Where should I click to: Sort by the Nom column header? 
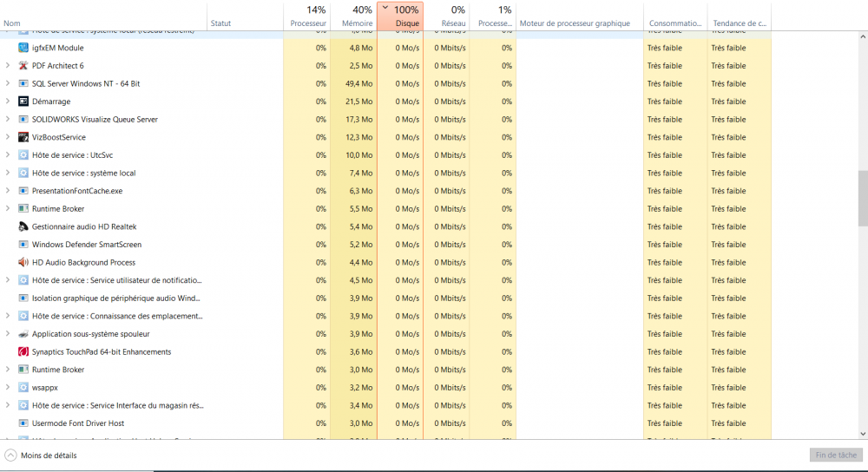[x=103, y=16]
